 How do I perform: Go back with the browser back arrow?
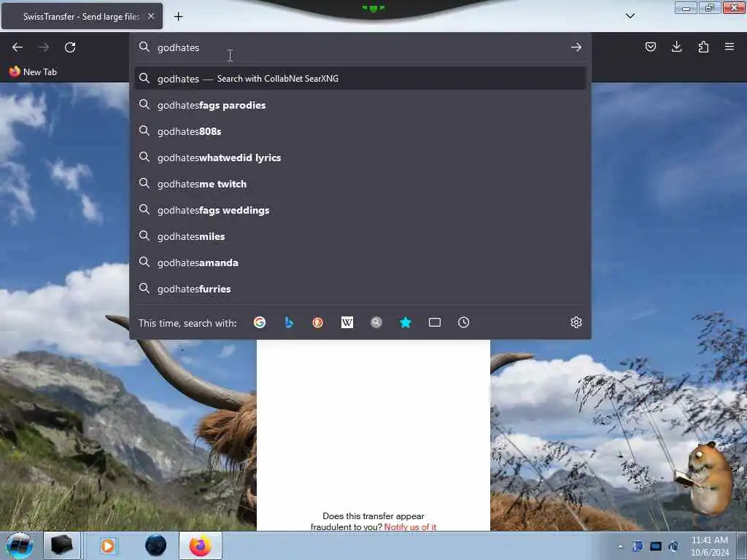pyautogui.click(x=18, y=47)
